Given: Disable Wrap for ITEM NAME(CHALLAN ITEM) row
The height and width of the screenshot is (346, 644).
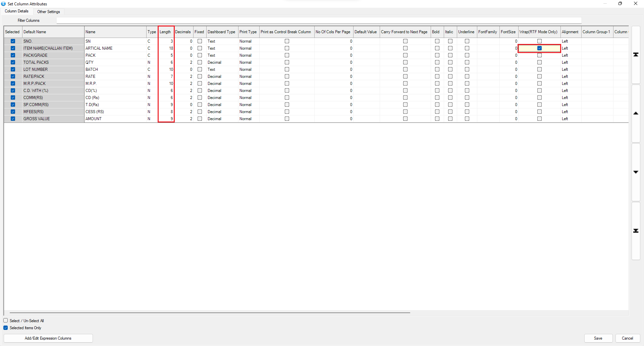Looking at the screenshot, I should (x=539, y=48).
